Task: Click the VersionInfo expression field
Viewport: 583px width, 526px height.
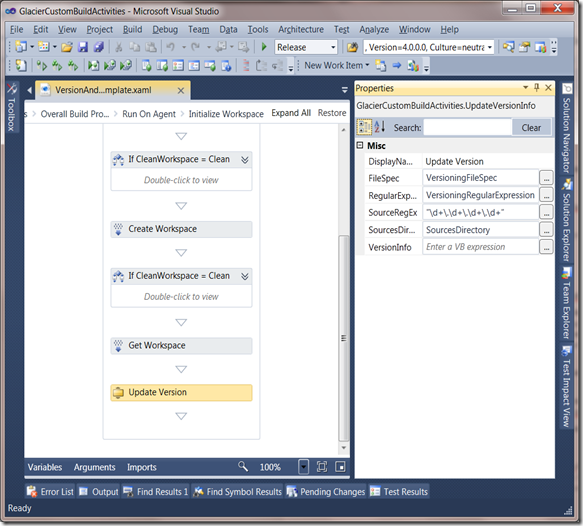Action: pyautogui.click(x=480, y=247)
